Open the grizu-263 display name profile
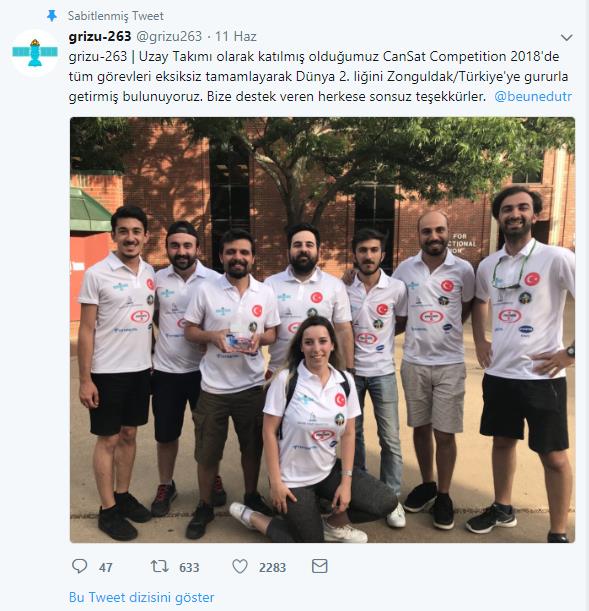 (x=100, y=36)
